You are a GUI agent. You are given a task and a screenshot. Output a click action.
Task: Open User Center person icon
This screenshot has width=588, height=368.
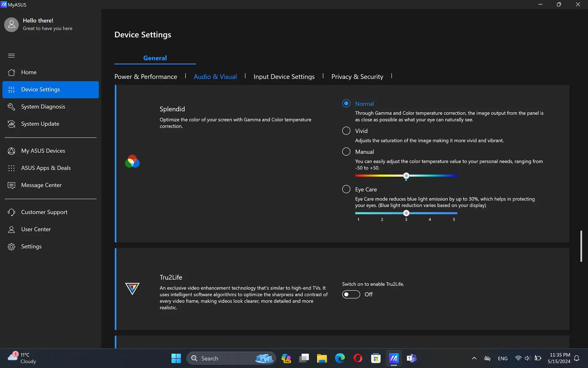coord(11,229)
